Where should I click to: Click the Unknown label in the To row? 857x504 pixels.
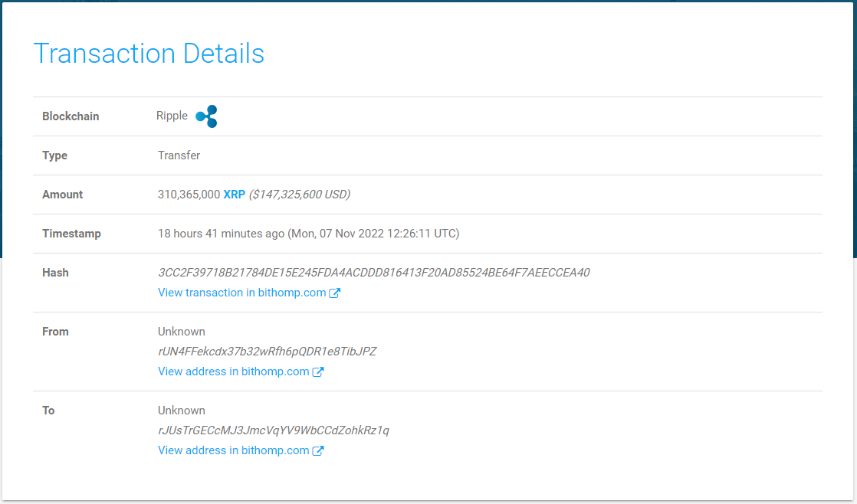click(x=181, y=411)
